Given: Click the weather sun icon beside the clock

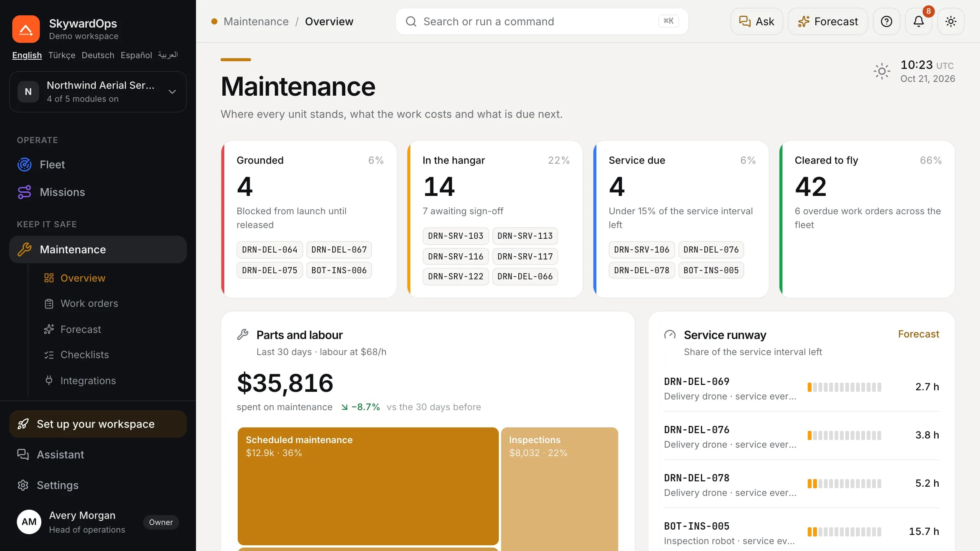Looking at the screenshot, I should click(882, 71).
